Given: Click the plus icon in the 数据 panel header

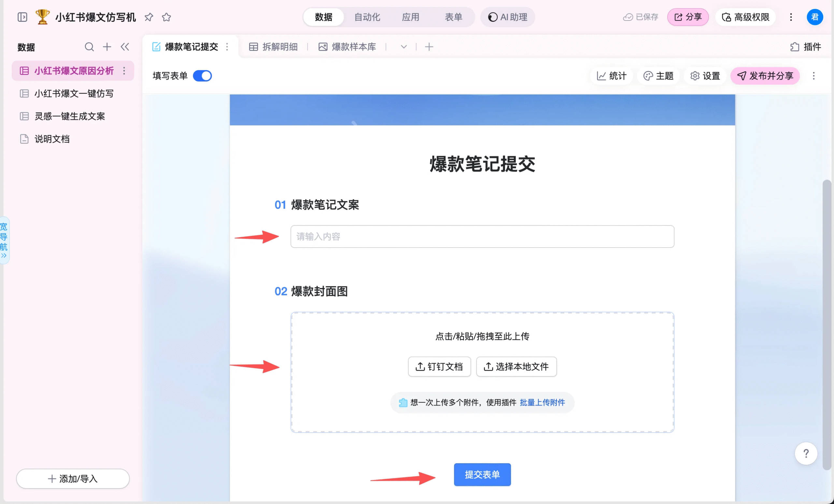Looking at the screenshot, I should [x=107, y=47].
